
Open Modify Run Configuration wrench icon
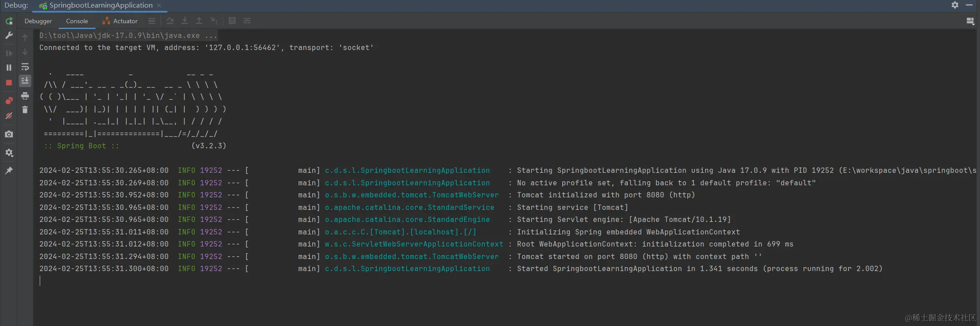(9, 35)
